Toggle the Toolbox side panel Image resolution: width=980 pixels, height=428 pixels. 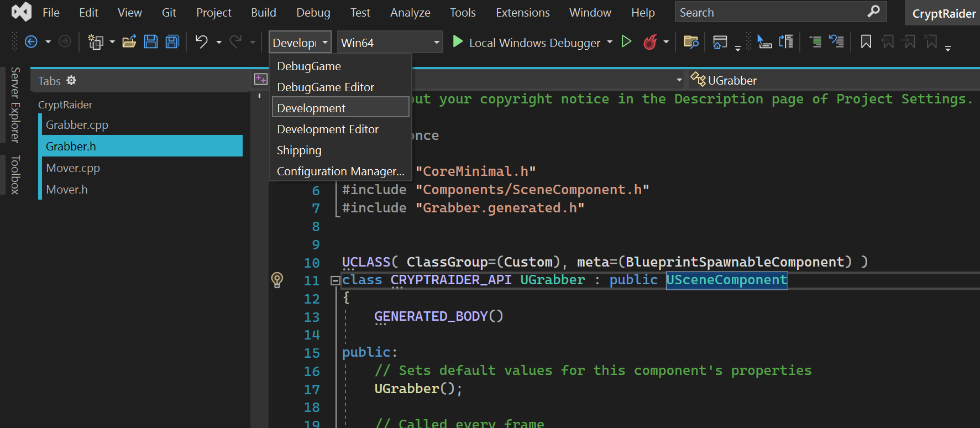(15, 175)
